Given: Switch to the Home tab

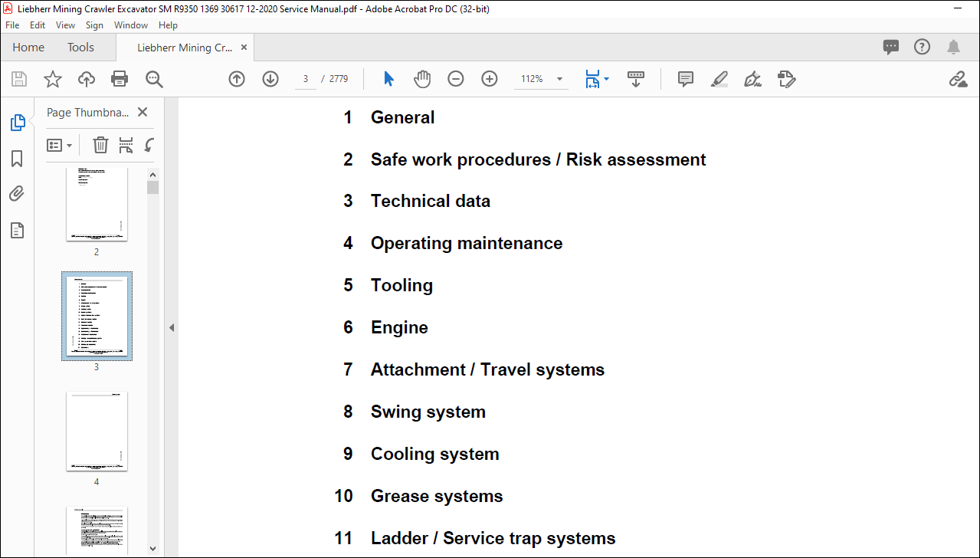Looking at the screenshot, I should [x=28, y=48].
